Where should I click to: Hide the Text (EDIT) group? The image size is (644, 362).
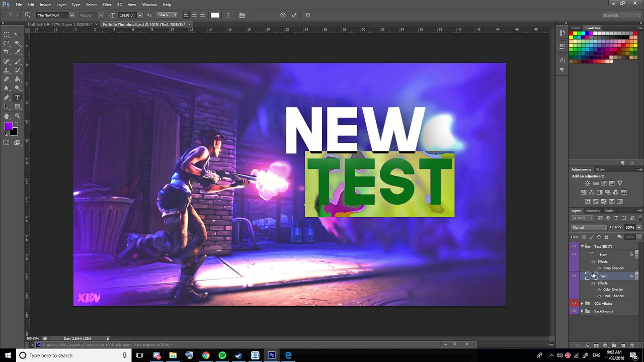tap(574, 246)
